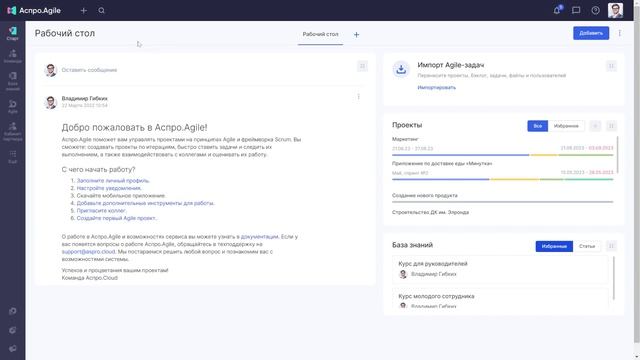Screen dimensions: 640x360
Task: Click drag handle of Импорт Agile-задач widget
Action: click(x=611, y=66)
